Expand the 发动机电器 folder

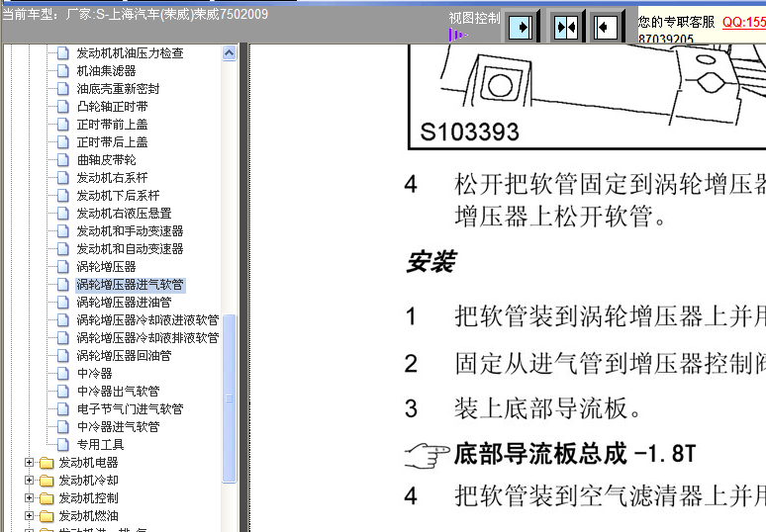click(x=30, y=462)
